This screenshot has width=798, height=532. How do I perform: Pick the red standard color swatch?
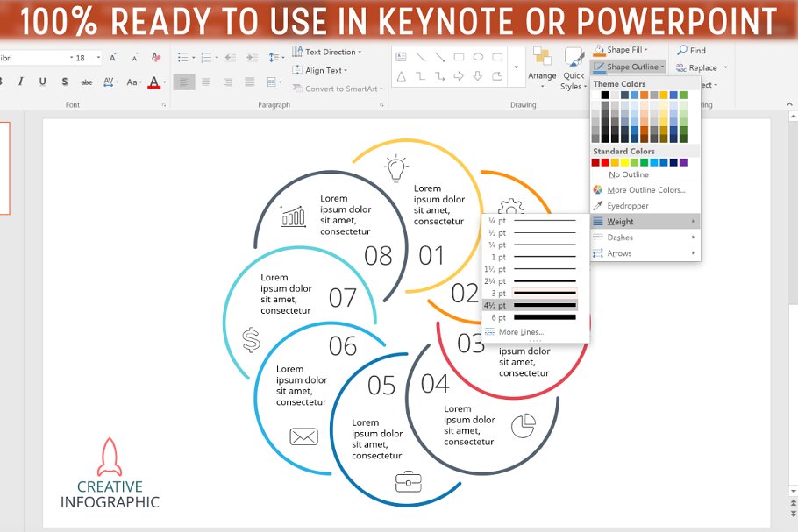click(605, 162)
